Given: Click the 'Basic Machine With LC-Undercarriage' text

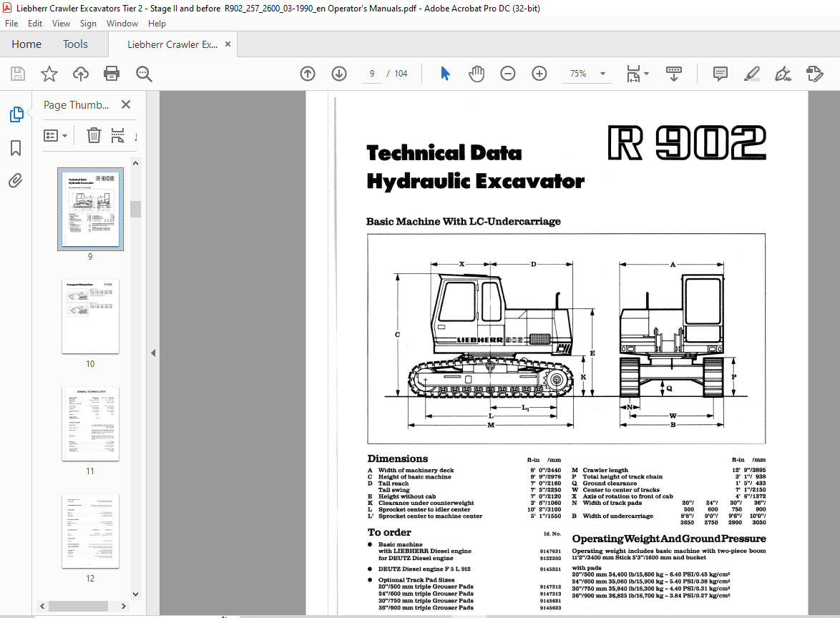Looking at the screenshot, I should [464, 222].
